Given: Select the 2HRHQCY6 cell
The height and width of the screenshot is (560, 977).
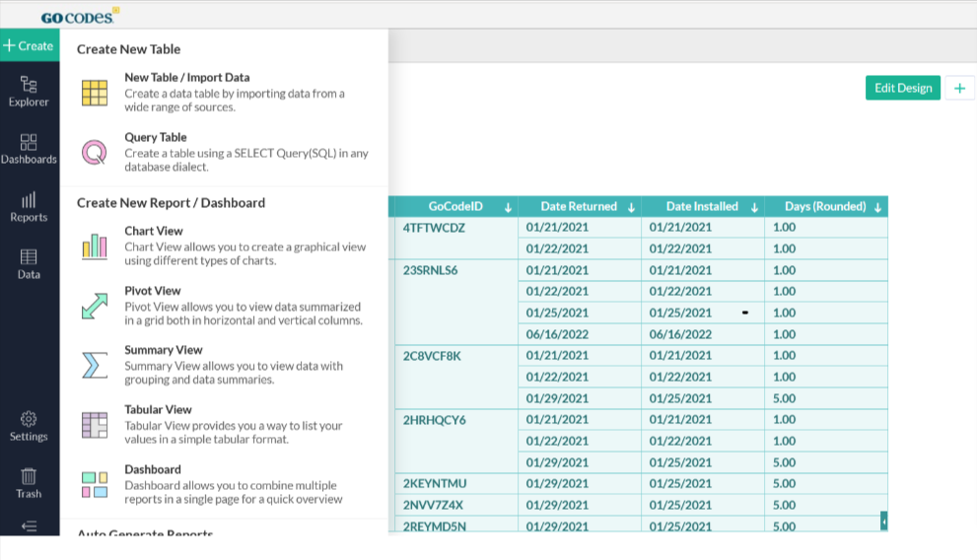Looking at the screenshot, I should coord(456,441).
